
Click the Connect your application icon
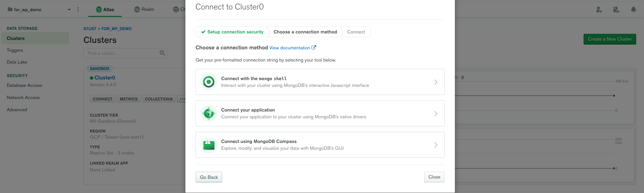[208, 114]
